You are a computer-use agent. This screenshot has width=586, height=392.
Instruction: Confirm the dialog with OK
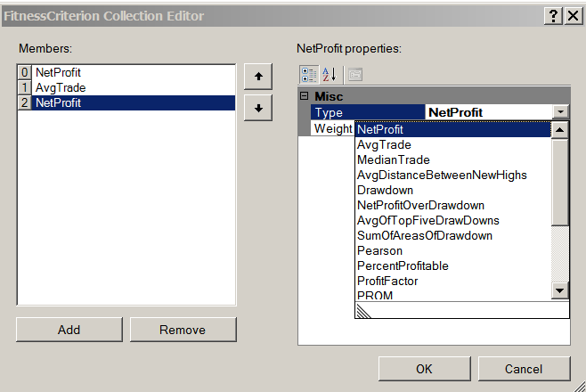pyautogui.click(x=424, y=369)
